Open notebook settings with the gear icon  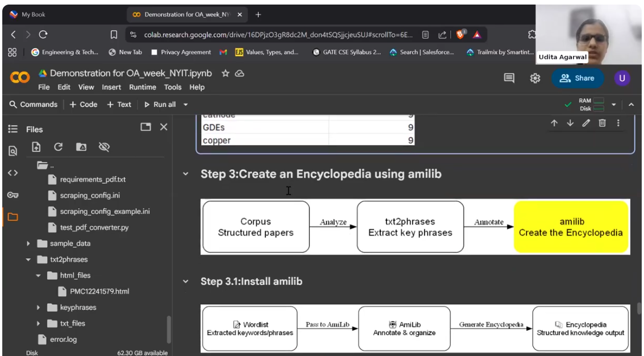[x=535, y=78]
